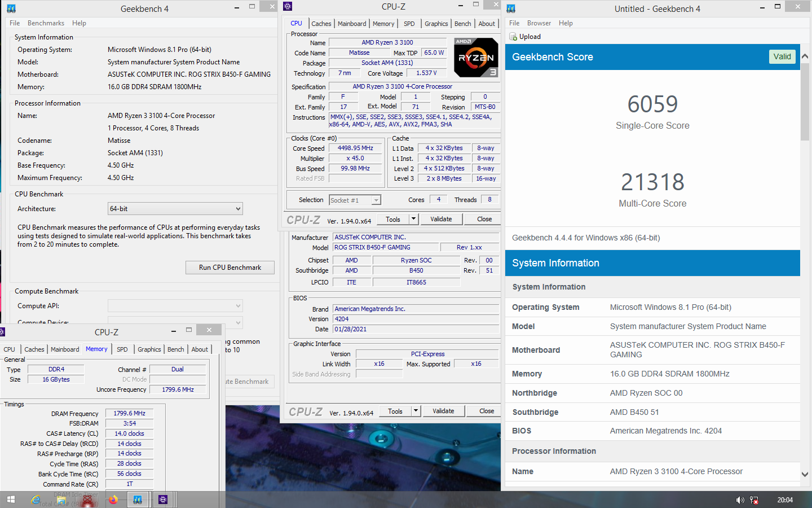Open the Benchmarks menu
Screen dimensions: 812x508
pos(46,23)
